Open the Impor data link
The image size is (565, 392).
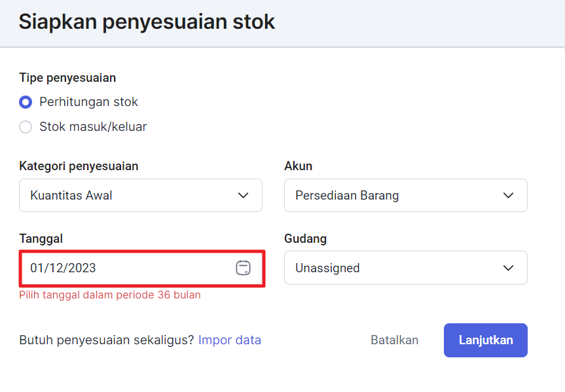click(x=230, y=340)
